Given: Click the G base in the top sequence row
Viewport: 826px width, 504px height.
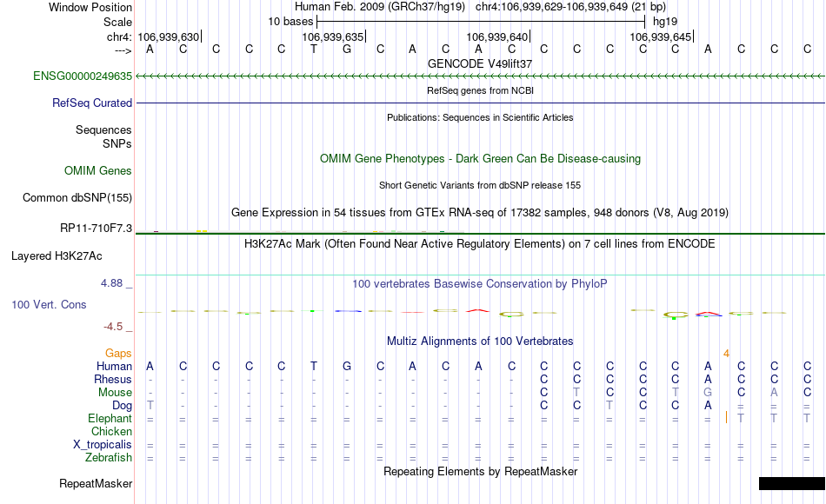Looking at the screenshot, I should coord(347,49).
